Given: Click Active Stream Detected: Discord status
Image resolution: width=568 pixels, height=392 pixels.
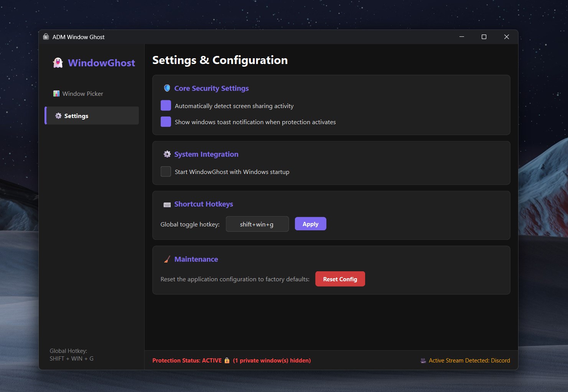Looking at the screenshot, I should click(469, 361).
